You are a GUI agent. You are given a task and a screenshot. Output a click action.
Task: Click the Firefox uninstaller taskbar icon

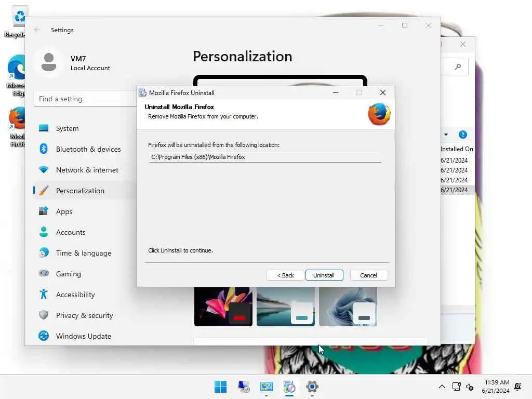(x=289, y=387)
